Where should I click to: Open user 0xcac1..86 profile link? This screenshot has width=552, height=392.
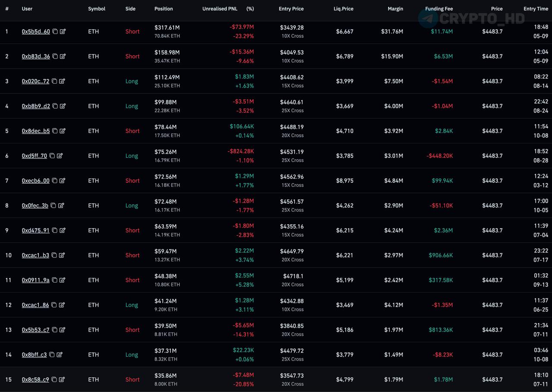point(35,305)
